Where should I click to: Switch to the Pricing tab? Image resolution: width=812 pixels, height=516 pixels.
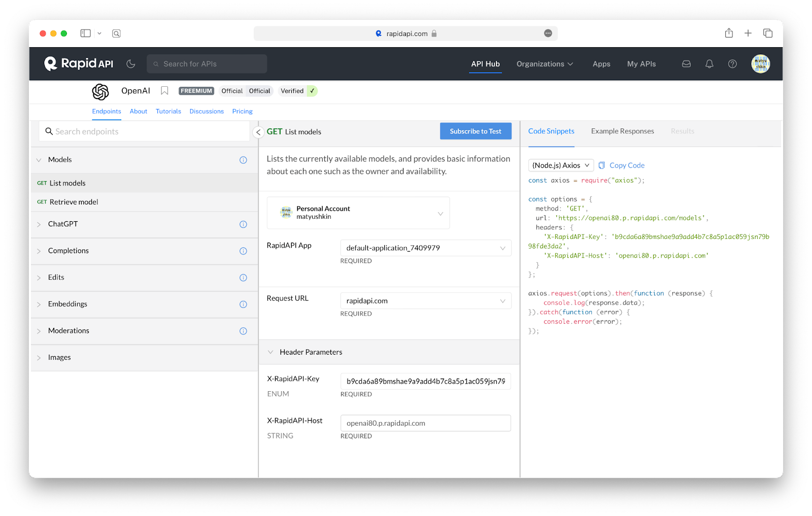coord(243,112)
